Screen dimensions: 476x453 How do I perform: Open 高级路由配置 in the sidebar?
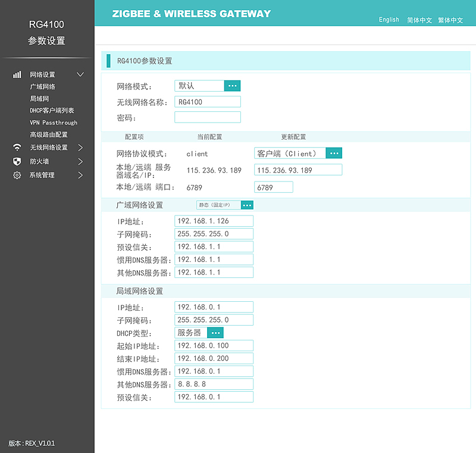coord(49,135)
